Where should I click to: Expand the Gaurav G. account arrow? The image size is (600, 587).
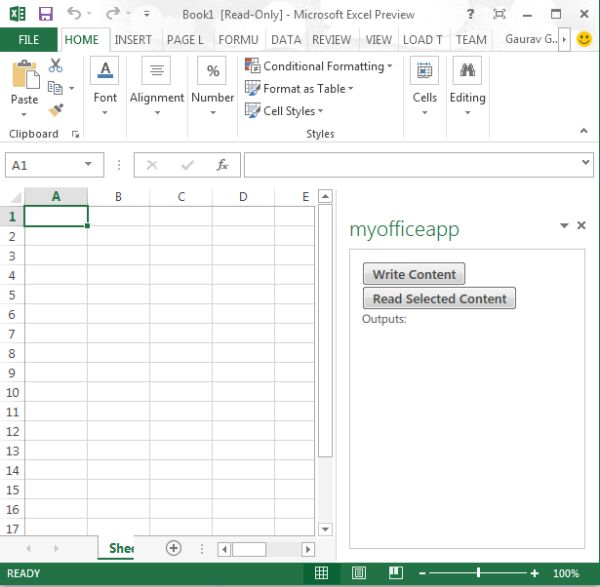(564, 39)
